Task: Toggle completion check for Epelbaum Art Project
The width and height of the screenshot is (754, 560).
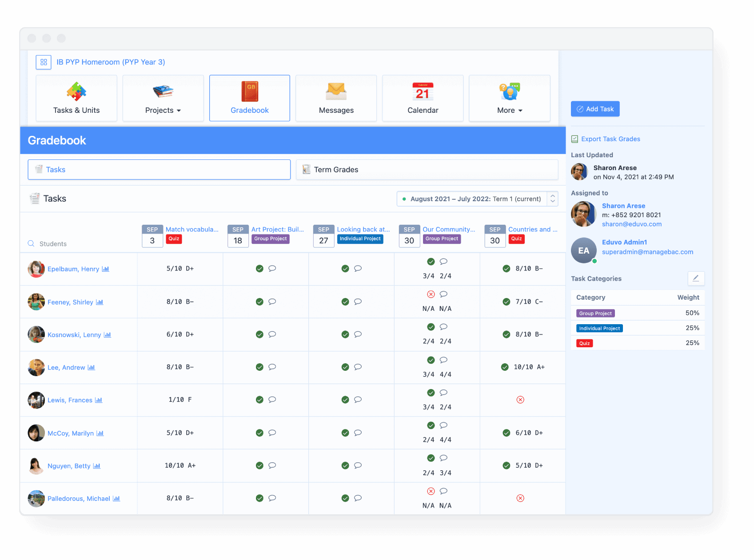Action: click(259, 268)
